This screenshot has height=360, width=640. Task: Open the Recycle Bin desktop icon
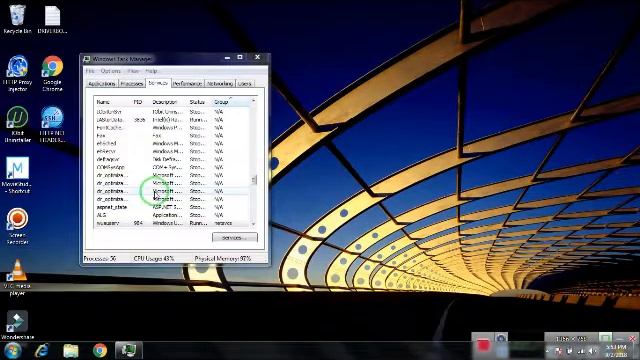(17, 19)
